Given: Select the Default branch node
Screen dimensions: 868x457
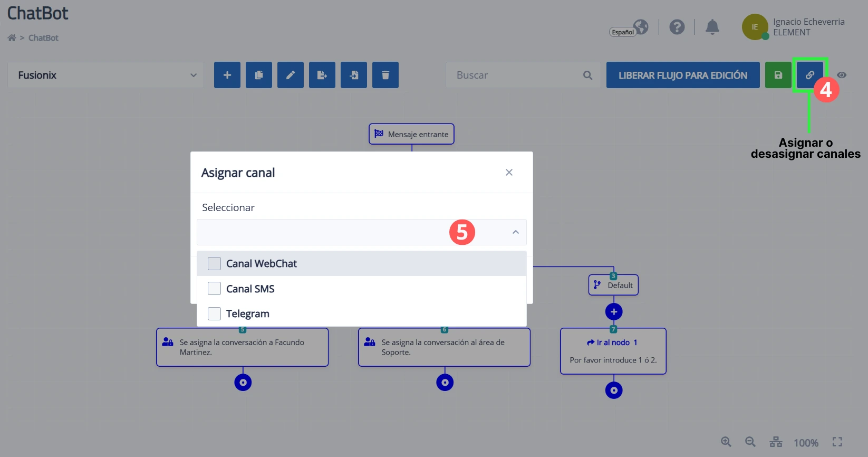Looking at the screenshot, I should point(613,285).
